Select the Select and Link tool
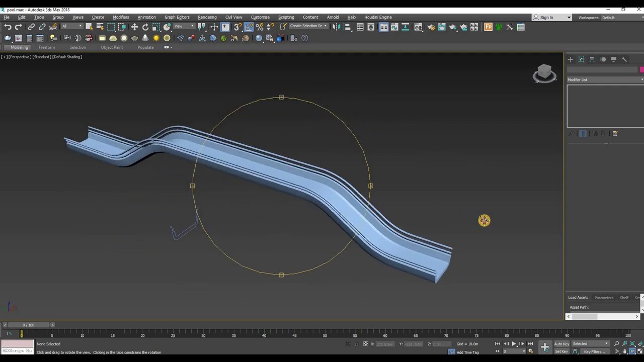Screen dimensions: 644x362 [31, 27]
